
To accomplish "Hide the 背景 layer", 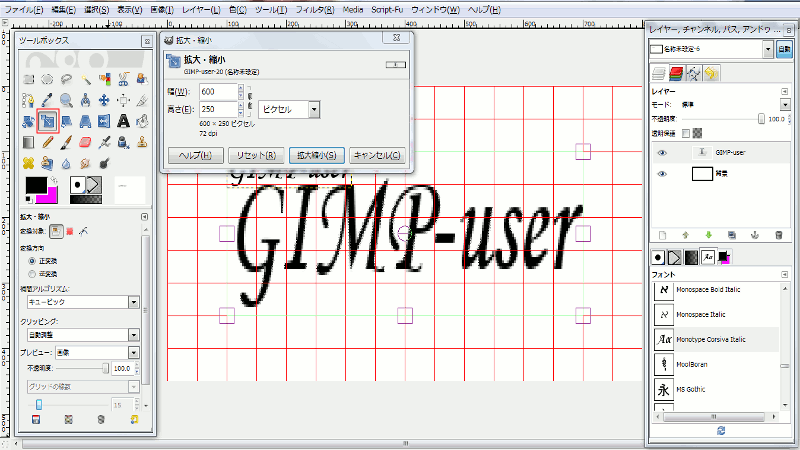I will [662, 174].
